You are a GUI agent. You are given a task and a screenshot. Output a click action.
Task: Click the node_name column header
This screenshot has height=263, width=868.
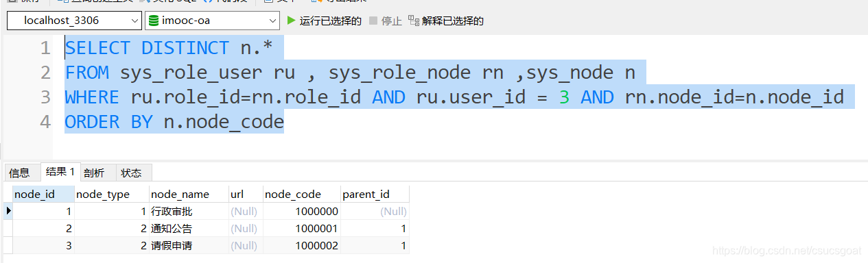click(189, 194)
